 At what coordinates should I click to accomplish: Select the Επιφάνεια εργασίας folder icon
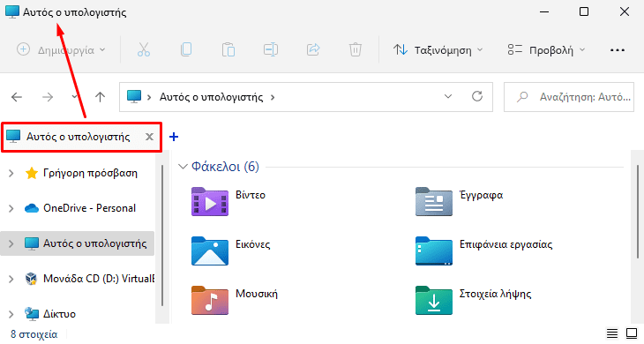[434, 251]
